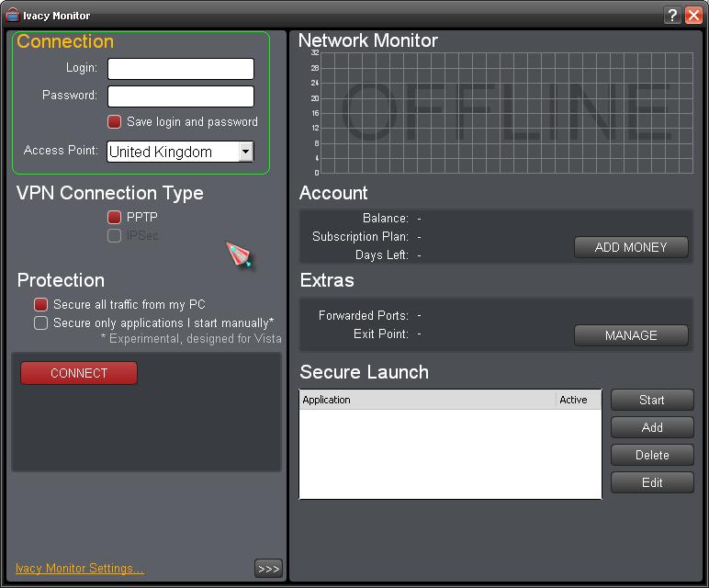Choose Secure all traffic from my PC
The width and height of the screenshot is (709, 588).
point(40,304)
